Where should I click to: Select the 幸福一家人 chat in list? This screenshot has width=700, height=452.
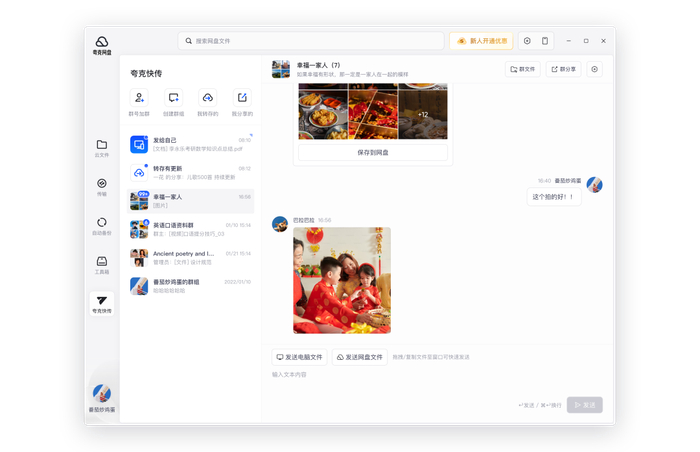191,201
